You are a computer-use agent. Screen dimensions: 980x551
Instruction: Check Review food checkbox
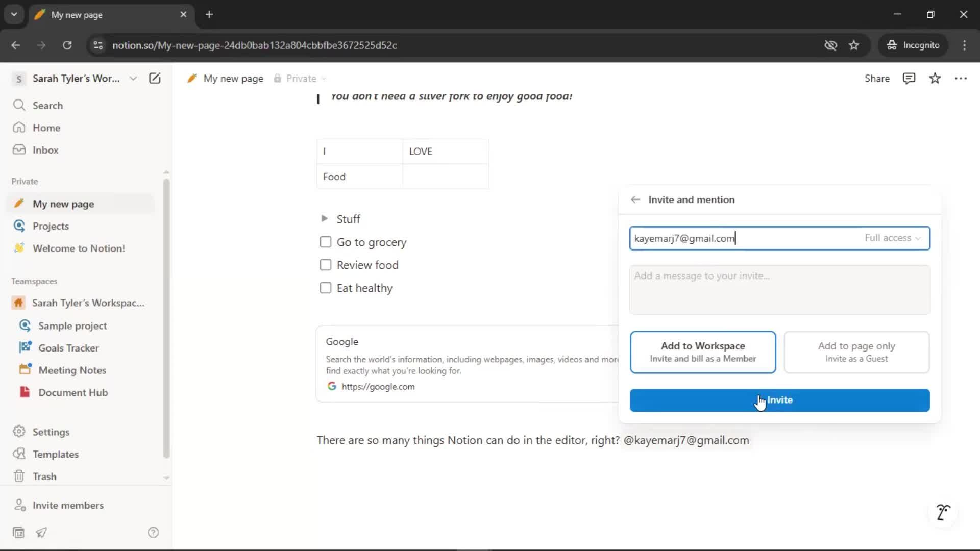click(x=325, y=265)
